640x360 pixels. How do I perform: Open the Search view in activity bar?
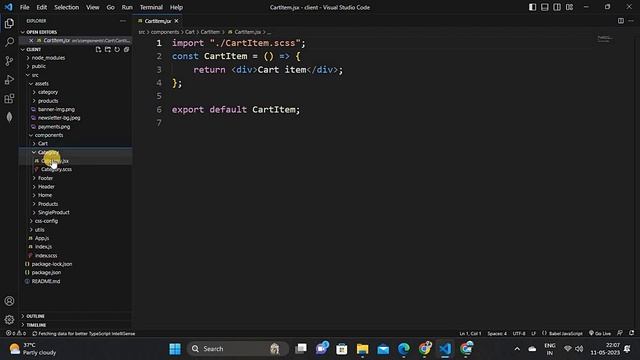tap(9, 42)
